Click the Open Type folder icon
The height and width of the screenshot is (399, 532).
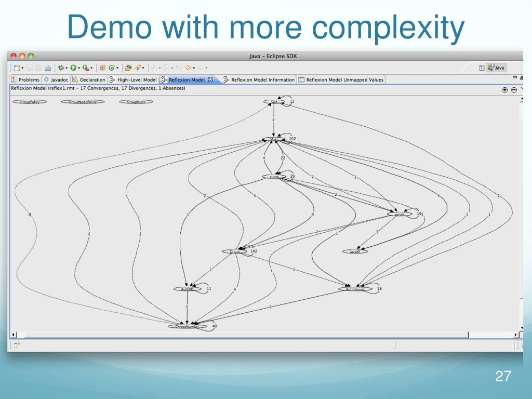pos(128,68)
